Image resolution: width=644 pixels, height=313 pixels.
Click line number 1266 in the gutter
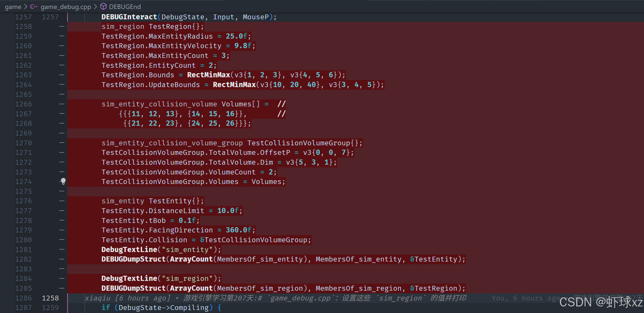(23, 104)
